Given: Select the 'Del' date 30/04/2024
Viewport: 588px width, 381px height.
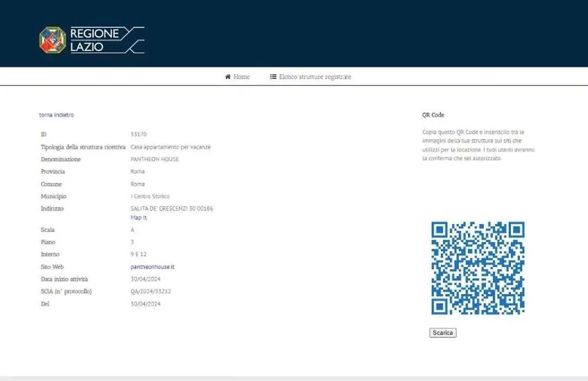Looking at the screenshot, I should click(x=145, y=304).
